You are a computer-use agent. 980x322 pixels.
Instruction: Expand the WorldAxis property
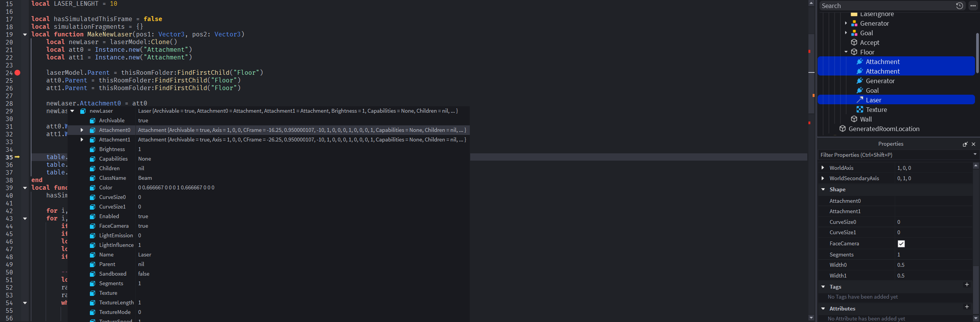tap(823, 168)
